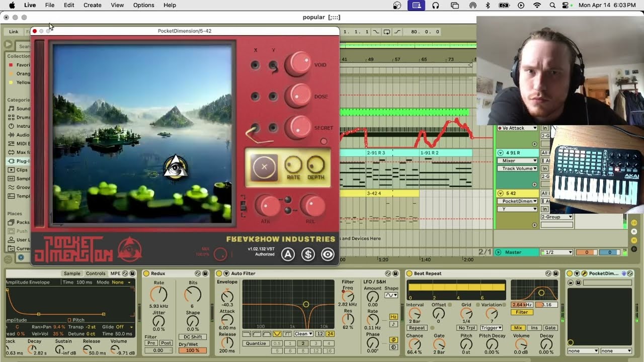The width and height of the screenshot is (644, 362).
Task: Select the notch filter type in Auto Filter
Action: click(x=277, y=334)
